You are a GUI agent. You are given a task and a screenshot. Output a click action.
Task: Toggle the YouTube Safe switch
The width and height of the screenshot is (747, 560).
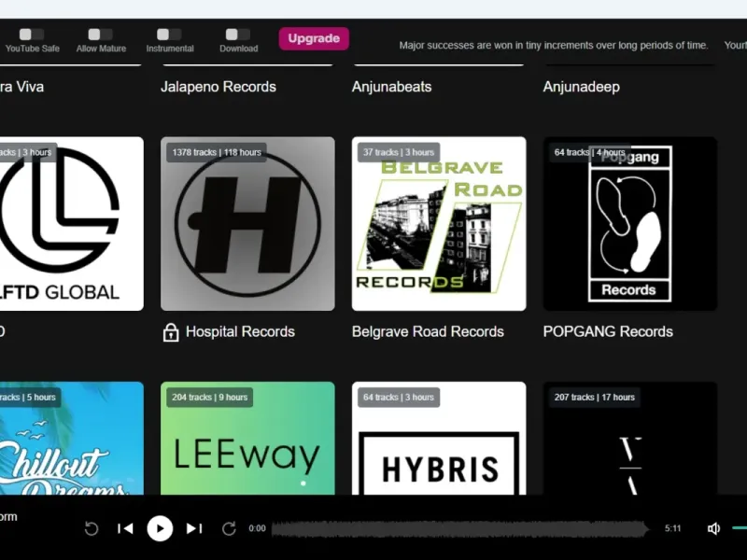[32, 35]
